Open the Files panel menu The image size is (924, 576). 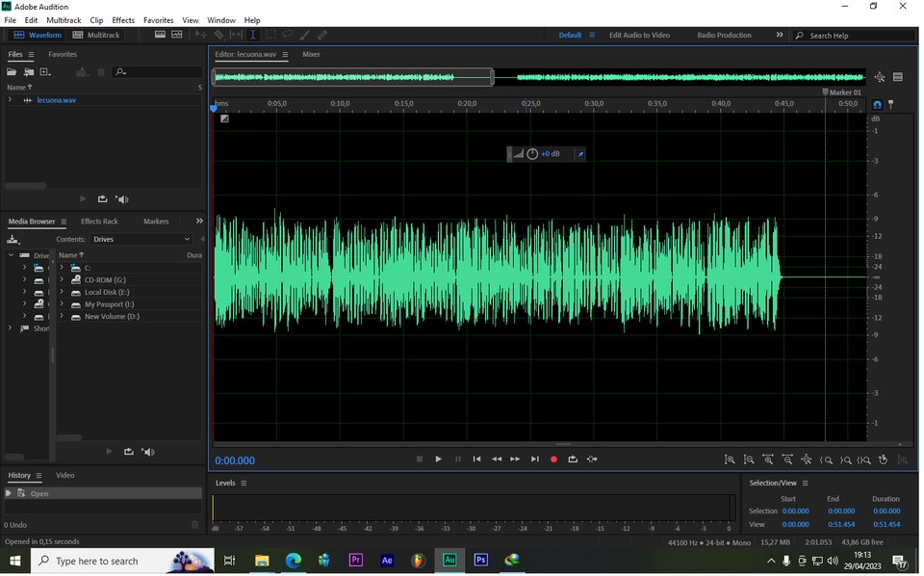(x=31, y=54)
